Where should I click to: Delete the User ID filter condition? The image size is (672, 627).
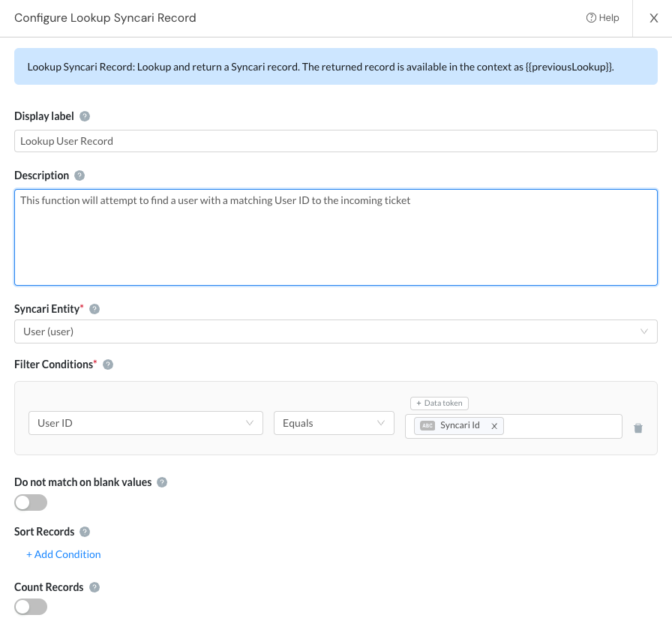tap(638, 427)
